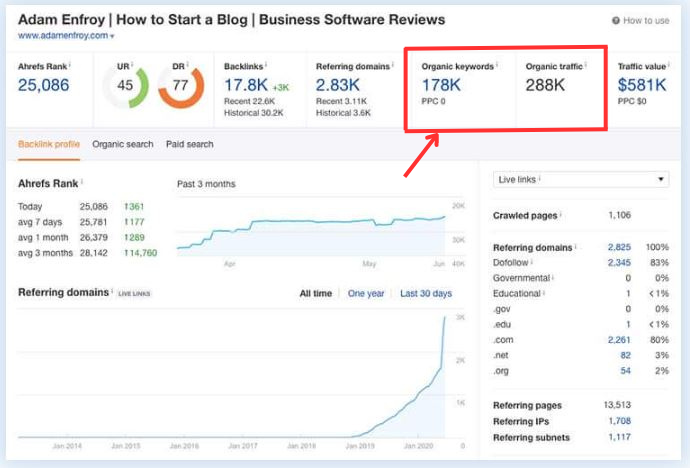Click the info icon beside Educational
Viewport: 690px width, 468px height.
pos(544,292)
